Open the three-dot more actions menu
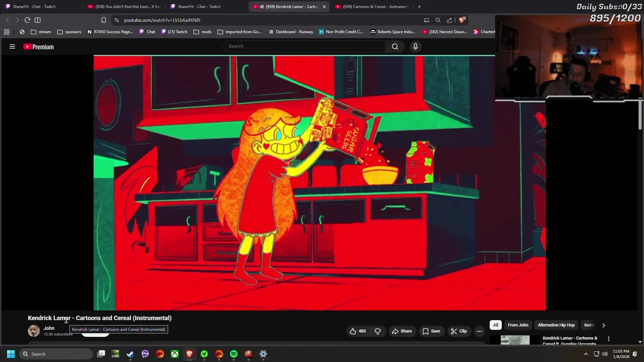 [479, 331]
